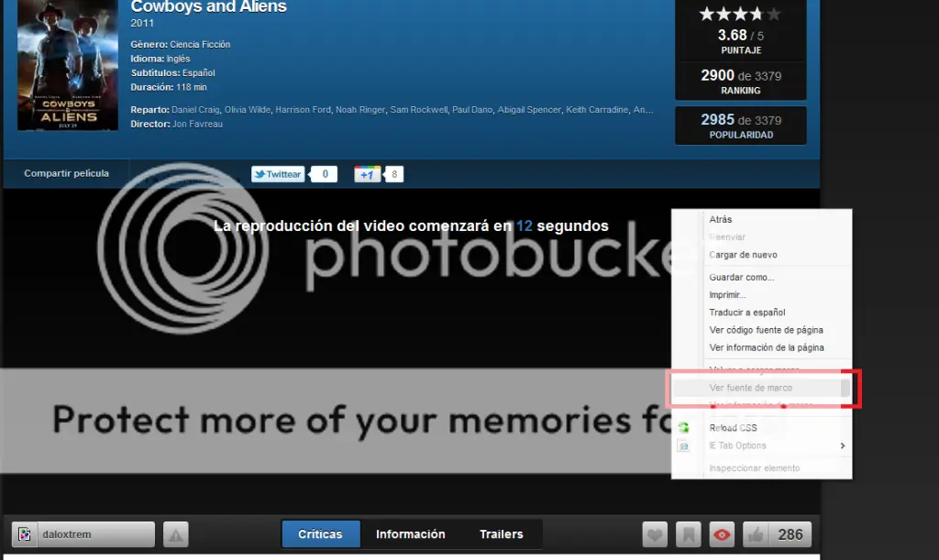This screenshot has width=939, height=560.
Task: Click actress Olivia Wilde in Reparto
Action: tap(248, 109)
